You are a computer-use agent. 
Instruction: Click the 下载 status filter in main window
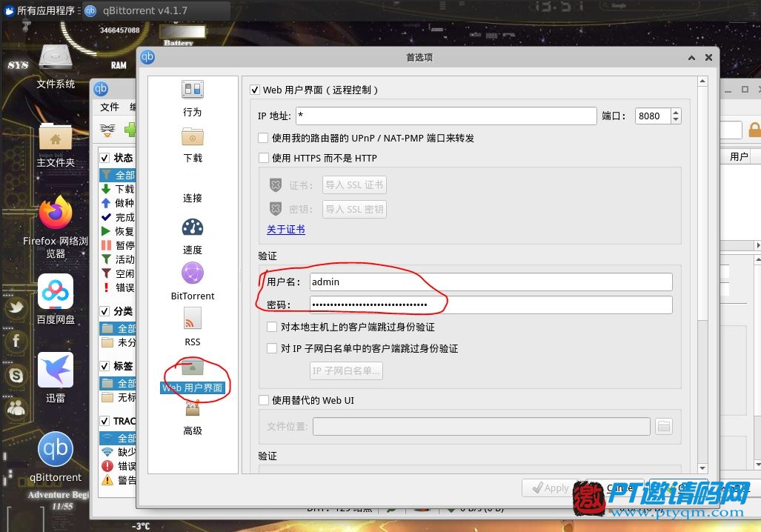[x=118, y=189]
